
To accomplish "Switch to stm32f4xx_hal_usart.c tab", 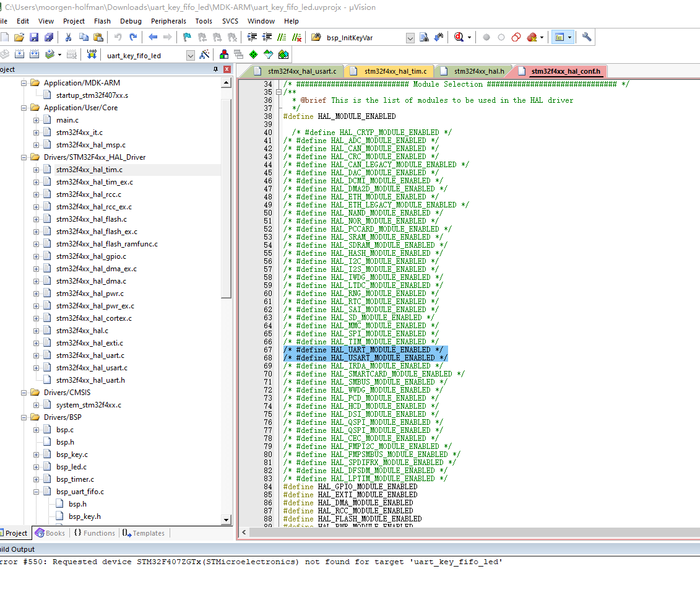I will click(302, 71).
